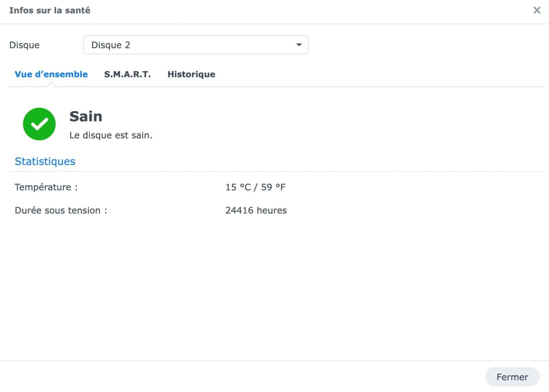This screenshot has height=392, width=549.
Task: Click the "Le disque est sain." message
Action: 110,135
